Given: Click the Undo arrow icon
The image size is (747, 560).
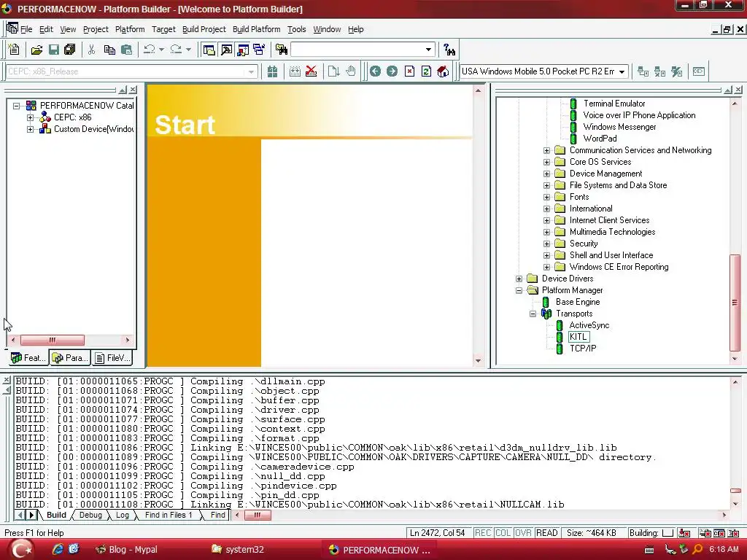Looking at the screenshot, I should click(x=149, y=50).
